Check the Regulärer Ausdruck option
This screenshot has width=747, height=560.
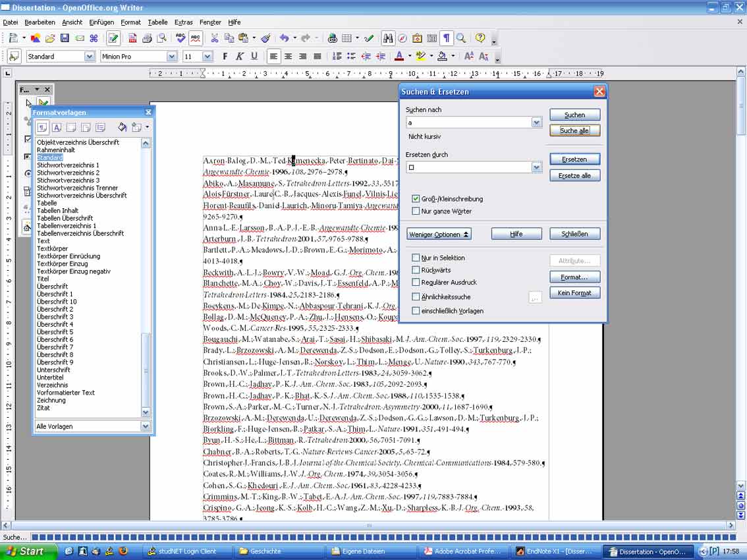[x=416, y=282]
